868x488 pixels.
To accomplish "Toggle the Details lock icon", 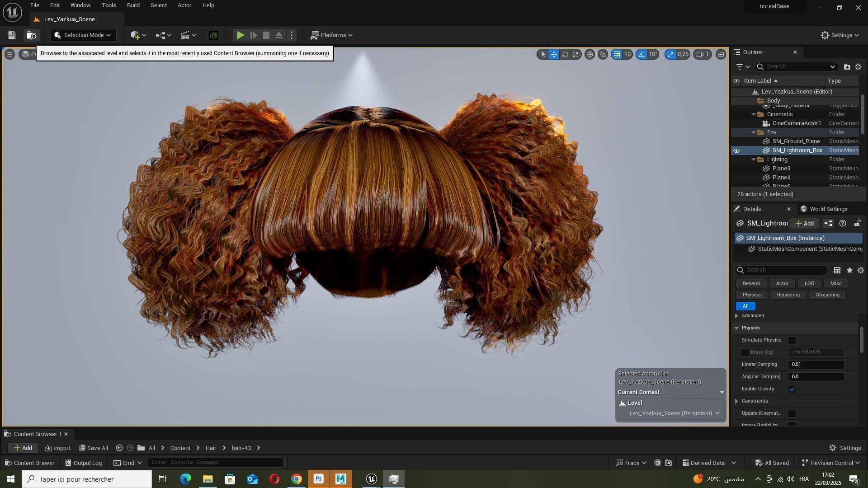I will pyautogui.click(x=857, y=224).
